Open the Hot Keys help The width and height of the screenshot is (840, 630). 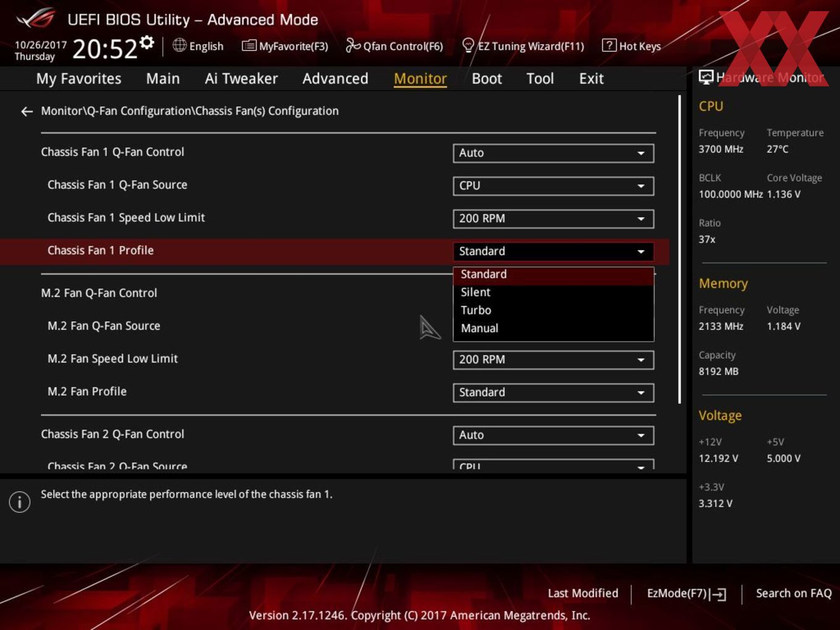631,46
